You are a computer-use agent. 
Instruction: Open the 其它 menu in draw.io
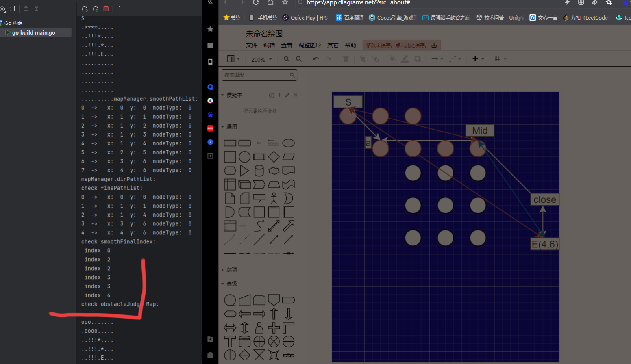[x=333, y=45]
